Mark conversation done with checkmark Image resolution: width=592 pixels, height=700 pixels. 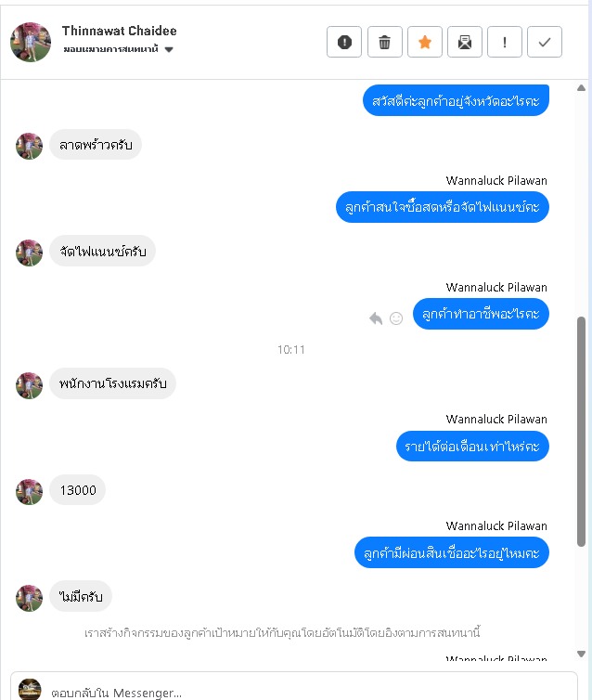(545, 42)
